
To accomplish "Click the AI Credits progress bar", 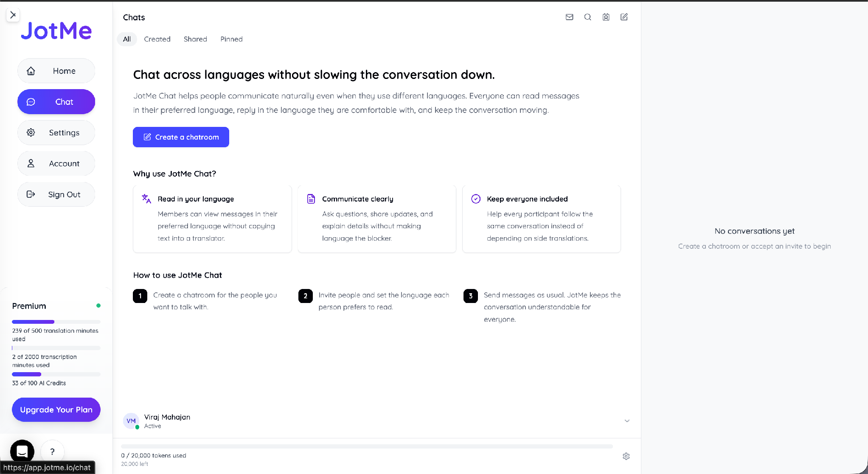I will point(56,374).
